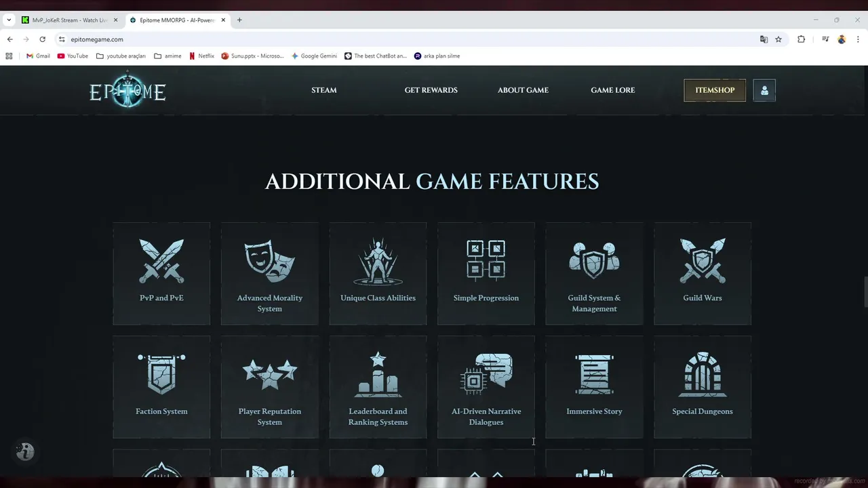Open the Gmail bookmark
The height and width of the screenshot is (488, 868).
point(37,56)
